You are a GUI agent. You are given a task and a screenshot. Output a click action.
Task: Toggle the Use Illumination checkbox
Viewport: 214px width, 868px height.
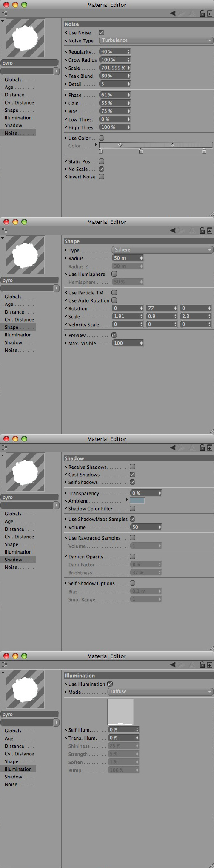(x=110, y=684)
